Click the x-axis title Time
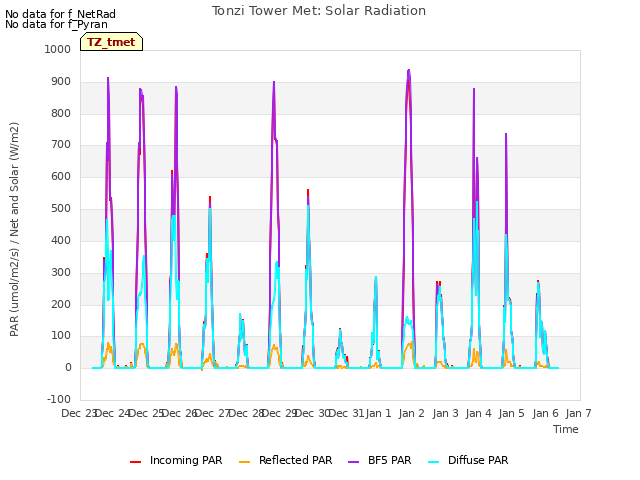This screenshot has width=640, height=480. click(566, 429)
